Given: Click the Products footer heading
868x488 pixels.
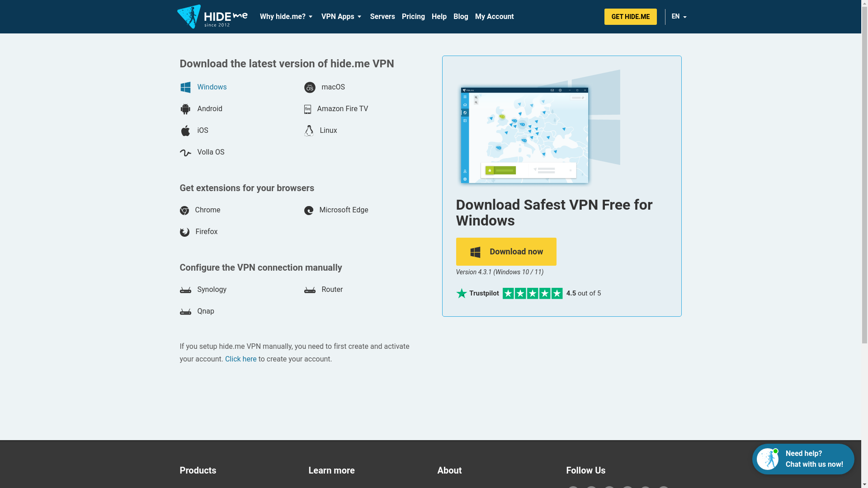Looking at the screenshot, I should [198, 470].
